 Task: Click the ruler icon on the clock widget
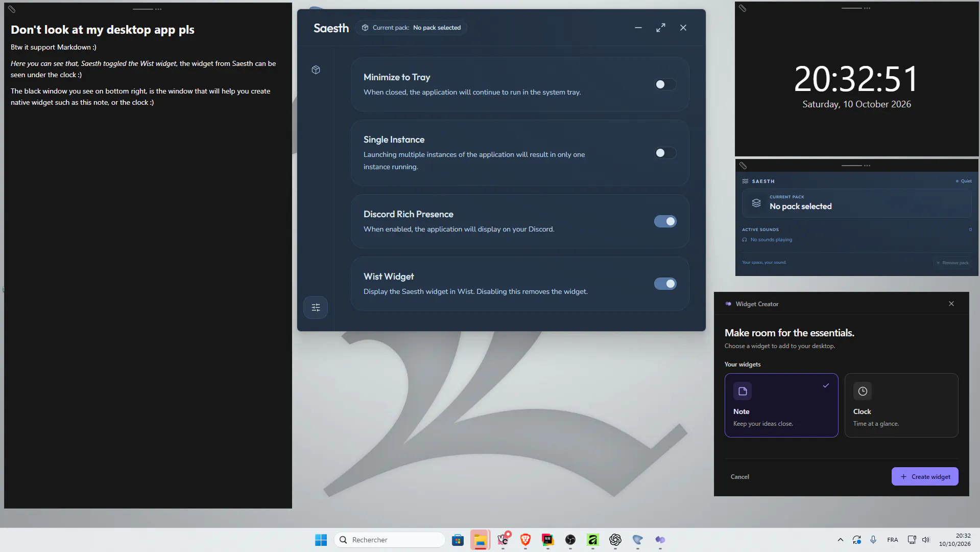tap(743, 8)
